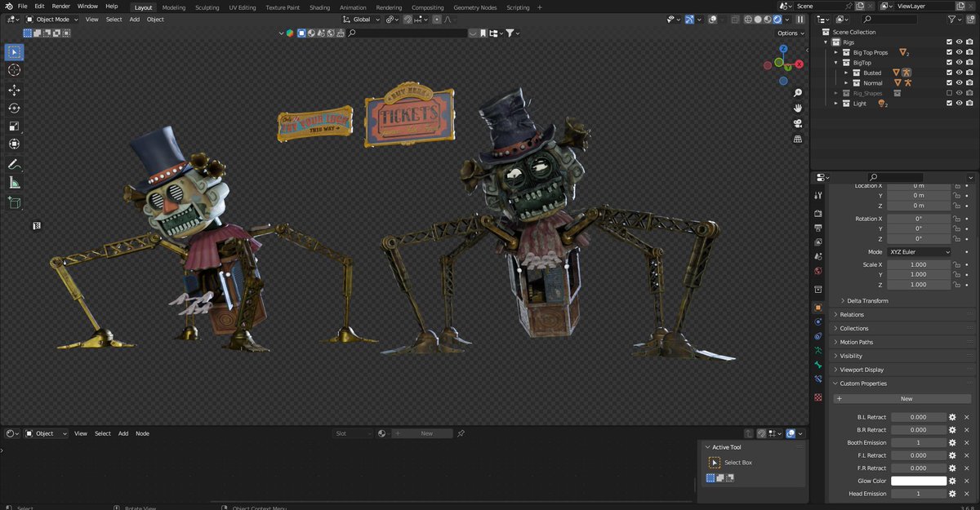Image resolution: width=980 pixels, height=510 pixels.
Task: Click the Blender logo menu icon
Action: point(7,6)
